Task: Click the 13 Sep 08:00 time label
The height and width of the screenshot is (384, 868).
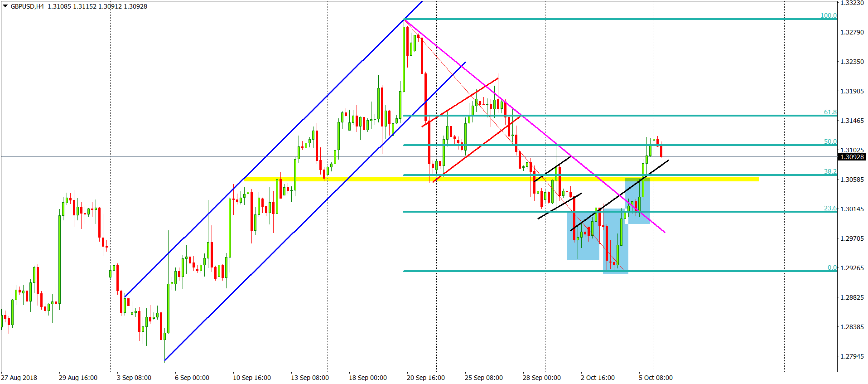Action: click(310, 378)
